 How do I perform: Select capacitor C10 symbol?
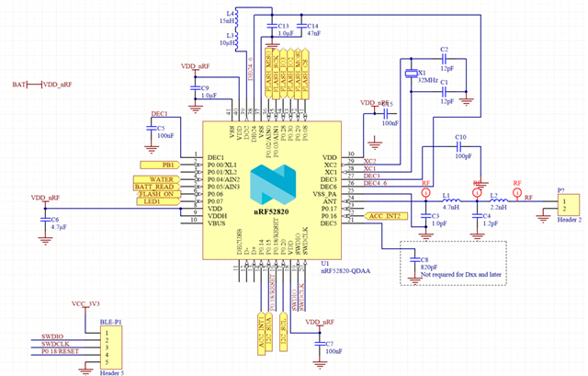460,146
